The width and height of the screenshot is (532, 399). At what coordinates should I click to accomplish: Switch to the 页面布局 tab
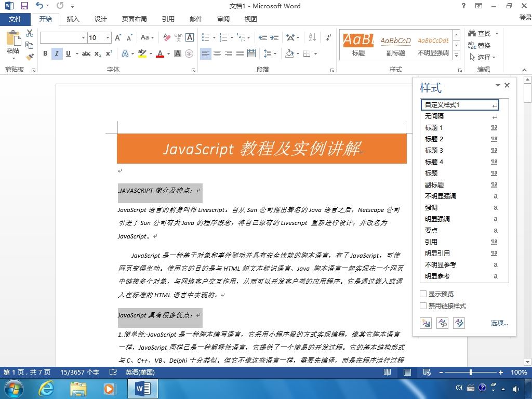point(135,19)
